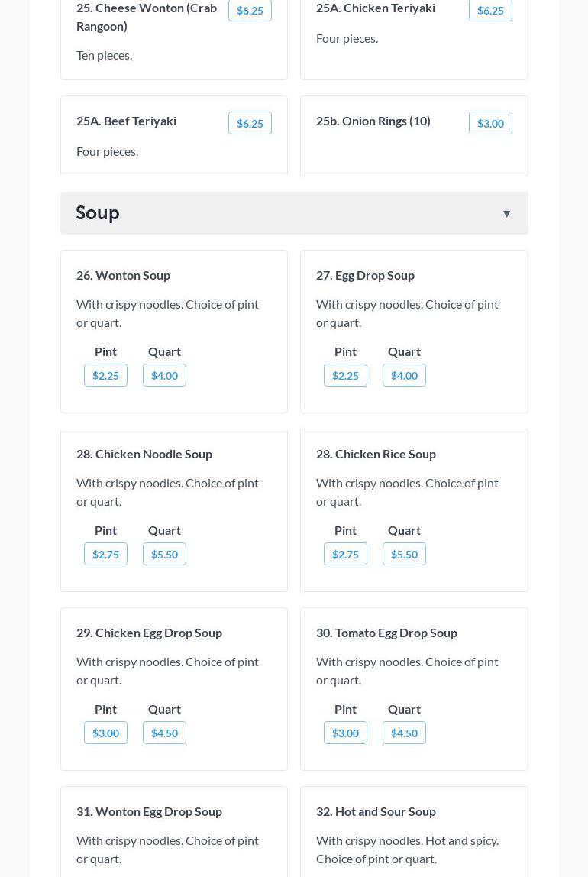588x877 pixels.
Task: Add Tomato Egg Drop Soup pint $3.00
Action: tap(345, 733)
